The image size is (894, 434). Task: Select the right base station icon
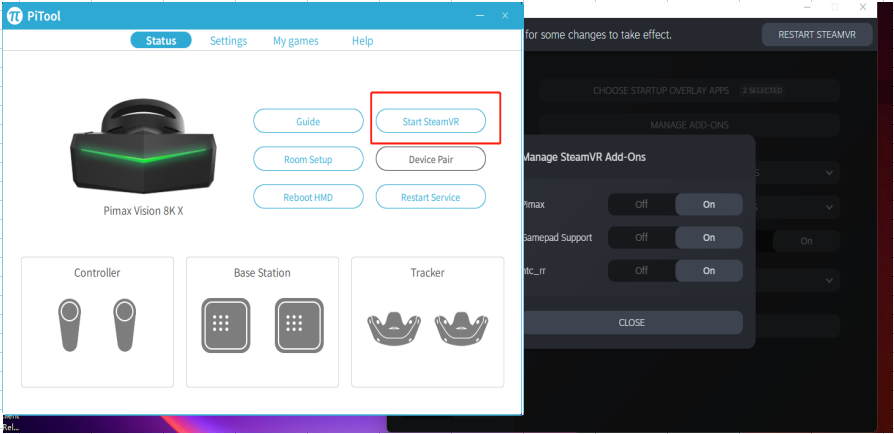point(299,325)
